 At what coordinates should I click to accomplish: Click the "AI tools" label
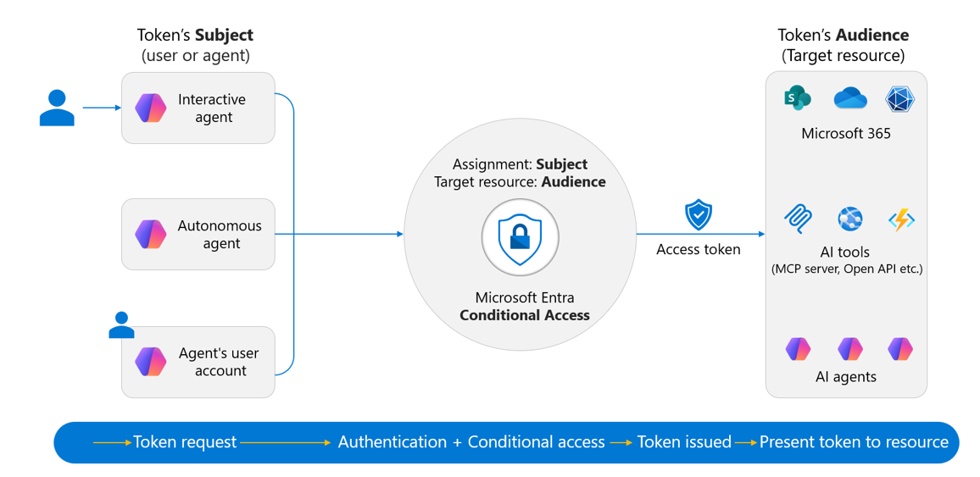(x=845, y=252)
